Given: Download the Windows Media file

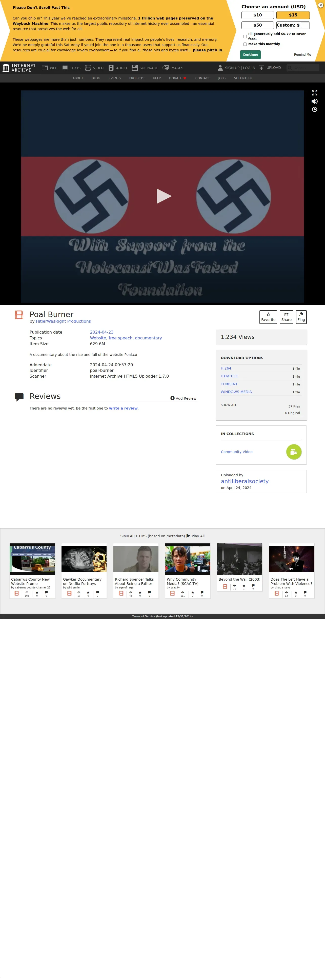Looking at the screenshot, I should pyautogui.click(x=236, y=392).
